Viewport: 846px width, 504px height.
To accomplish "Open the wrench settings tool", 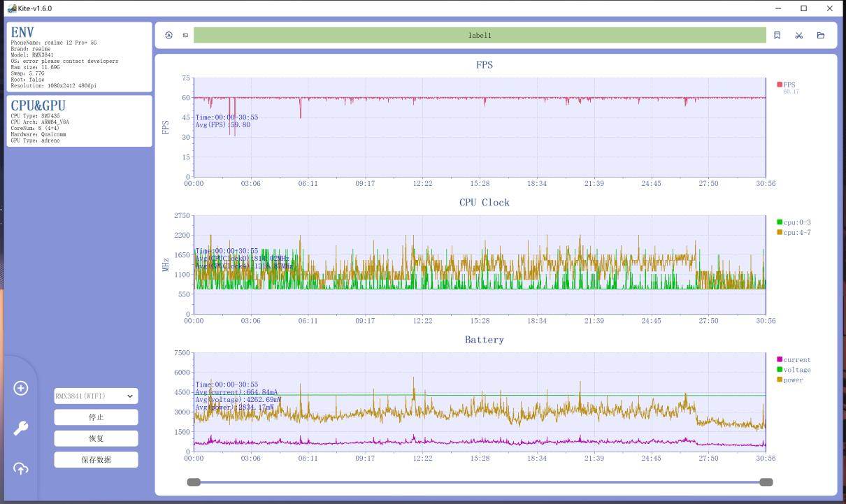I will pos(21,429).
